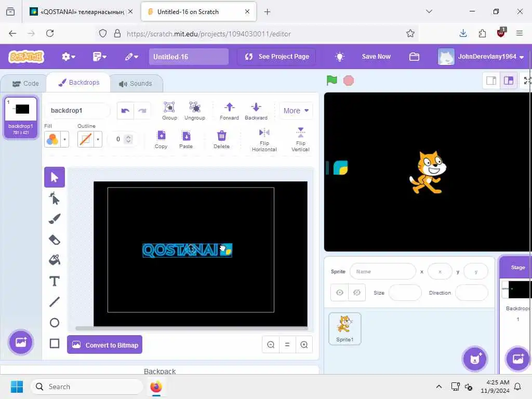
Task: Click See Project Page button
Action: pyautogui.click(x=277, y=57)
